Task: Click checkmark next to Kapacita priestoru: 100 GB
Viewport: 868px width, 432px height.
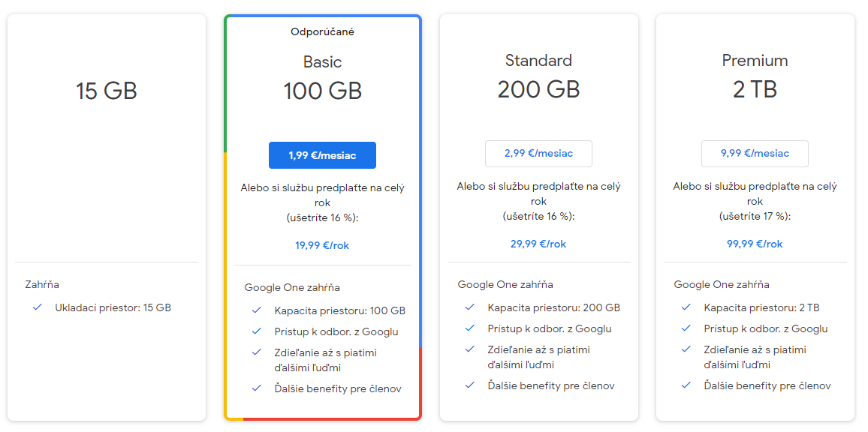Action: [257, 310]
